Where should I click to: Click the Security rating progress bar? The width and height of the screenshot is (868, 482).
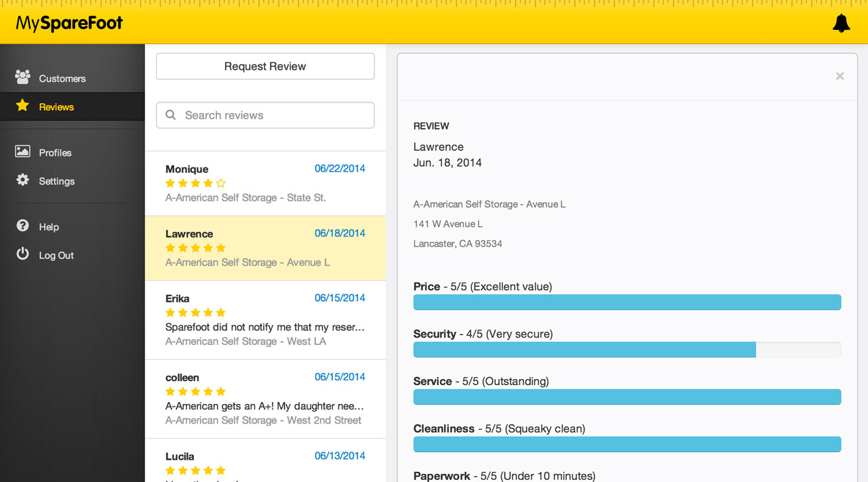tap(627, 350)
